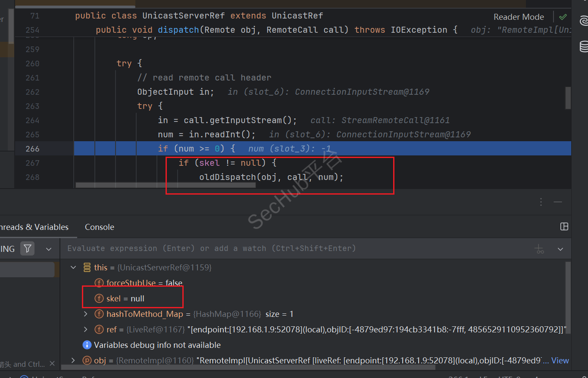Expand the ref LiveRef field
The width and height of the screenshot is (588, 378).
(x=85, y=330)
